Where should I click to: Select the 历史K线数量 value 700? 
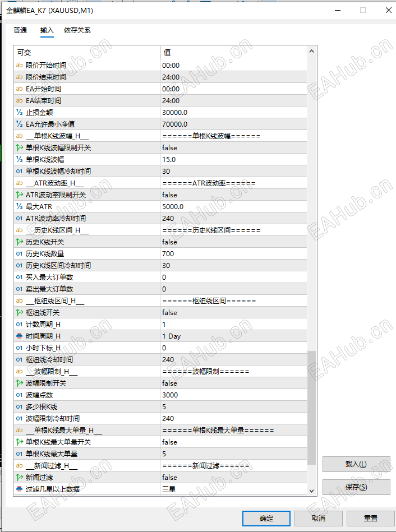click(168, 254)
